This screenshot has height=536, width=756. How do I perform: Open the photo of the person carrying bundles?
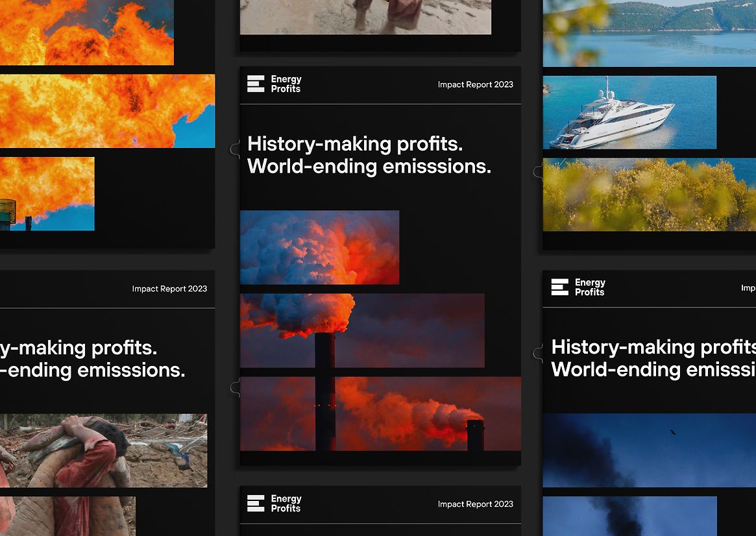coord(103,450)
